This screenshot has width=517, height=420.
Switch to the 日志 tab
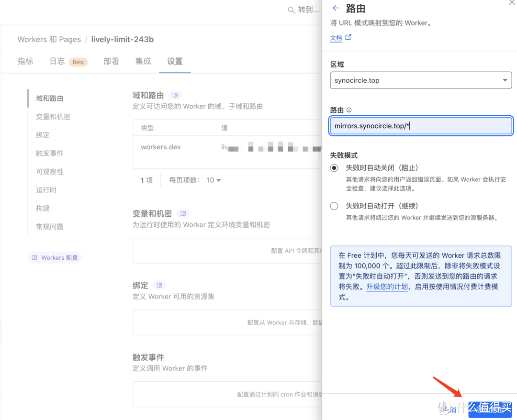[x=56, y=61]
